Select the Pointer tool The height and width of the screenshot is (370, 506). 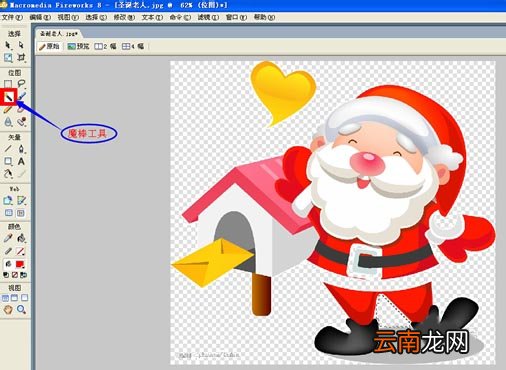(x=8, y=45)
